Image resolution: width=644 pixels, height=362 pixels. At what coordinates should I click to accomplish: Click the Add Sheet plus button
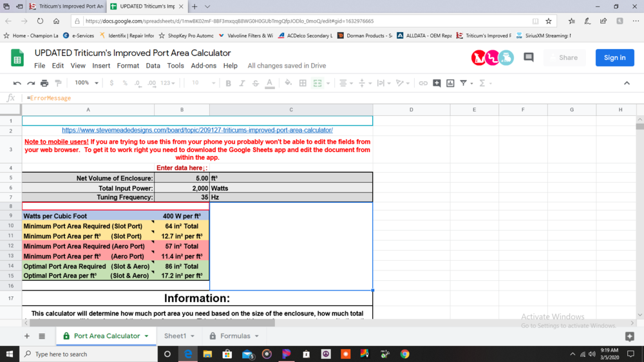pyautogui.click(x=26, y=336)
